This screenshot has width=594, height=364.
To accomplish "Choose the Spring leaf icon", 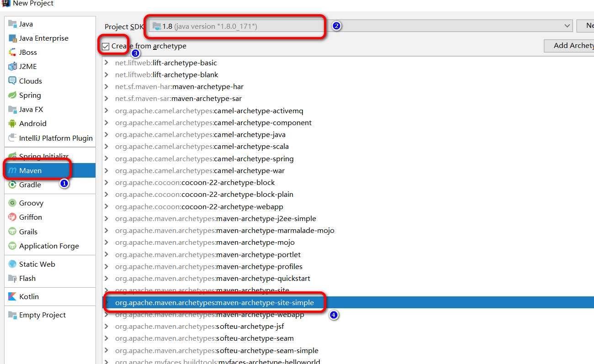I will (x=12, y=95).
